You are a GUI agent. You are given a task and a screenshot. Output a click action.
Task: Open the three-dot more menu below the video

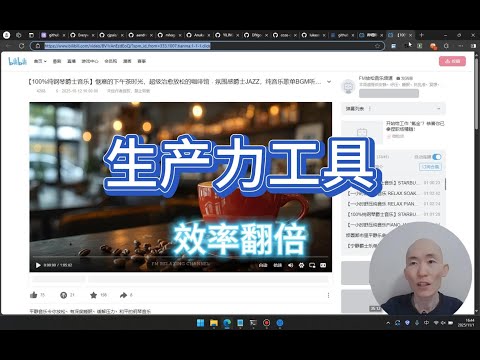(328, 295)
